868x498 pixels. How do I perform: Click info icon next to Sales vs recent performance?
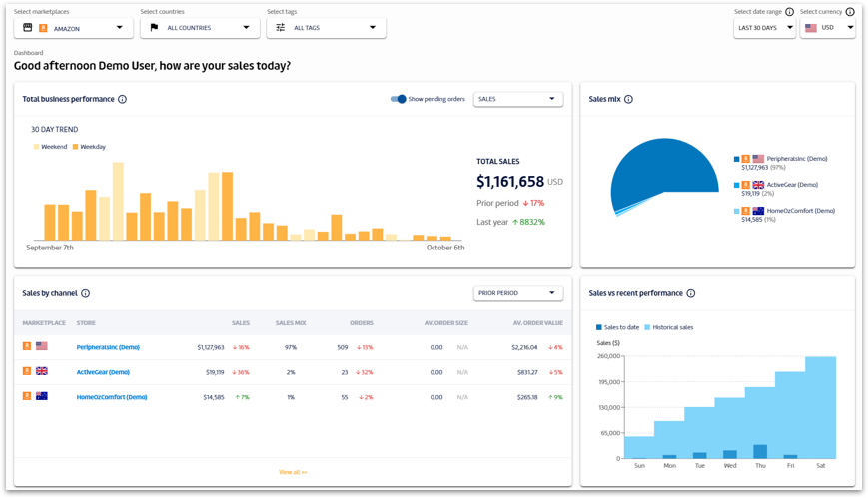(691, 293)
